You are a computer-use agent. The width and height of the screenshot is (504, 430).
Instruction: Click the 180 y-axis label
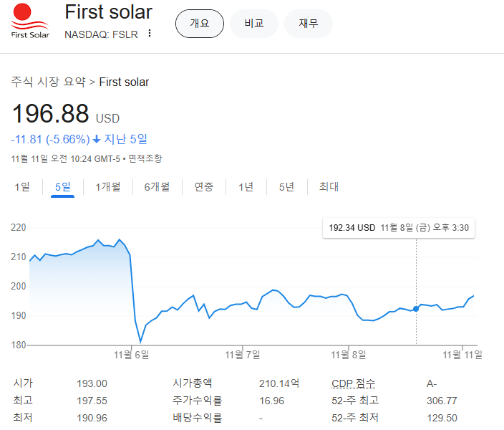click(19, 345)
